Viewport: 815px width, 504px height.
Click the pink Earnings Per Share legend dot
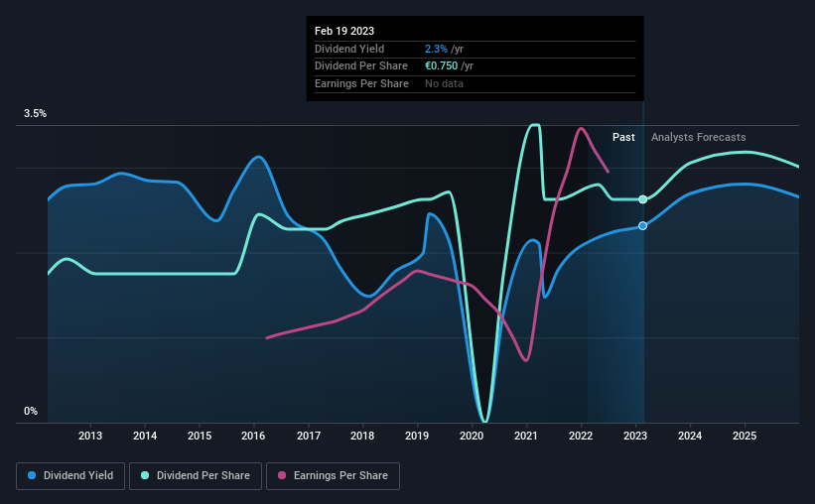282,475
